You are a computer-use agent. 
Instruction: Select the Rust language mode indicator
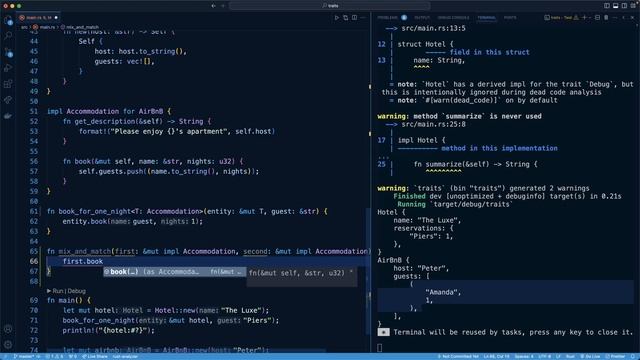point(570,356)
